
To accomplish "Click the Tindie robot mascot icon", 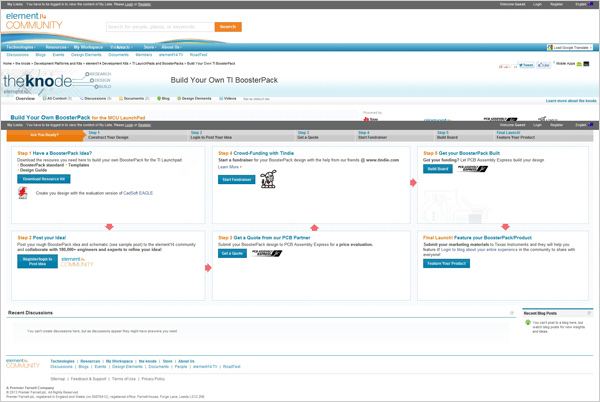I will coord(268,179).
